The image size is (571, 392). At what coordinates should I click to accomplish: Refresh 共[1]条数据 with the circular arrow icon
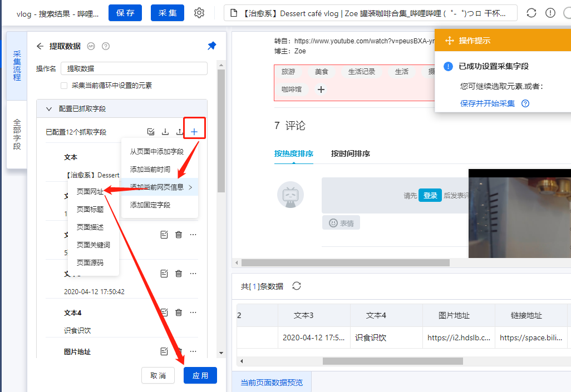(x=297, y=286)
